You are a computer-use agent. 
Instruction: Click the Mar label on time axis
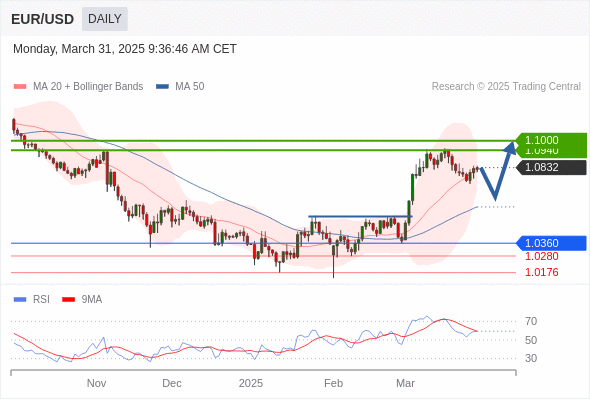pos(405,383)
